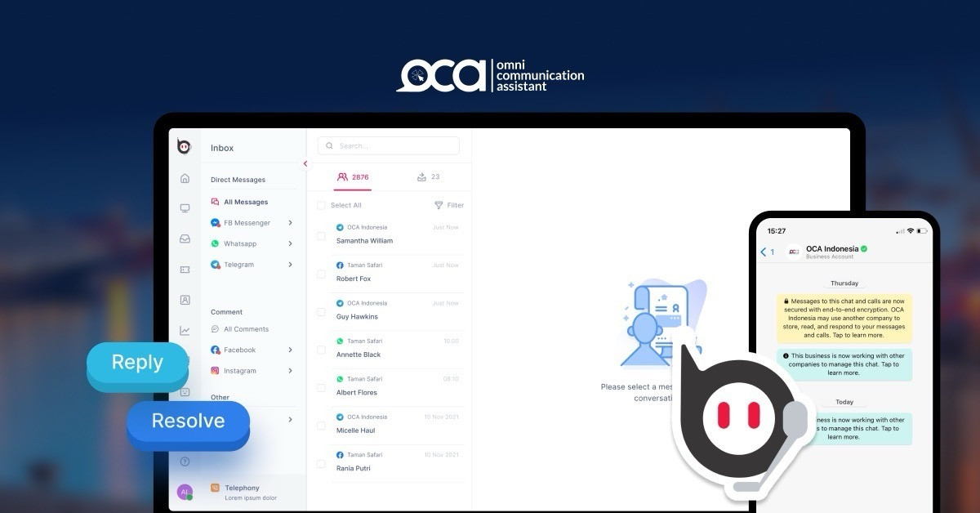Screen dimensions: 980x513
Task: Click the ticket icon in the sidebar
Action: (x=185, y=270)
